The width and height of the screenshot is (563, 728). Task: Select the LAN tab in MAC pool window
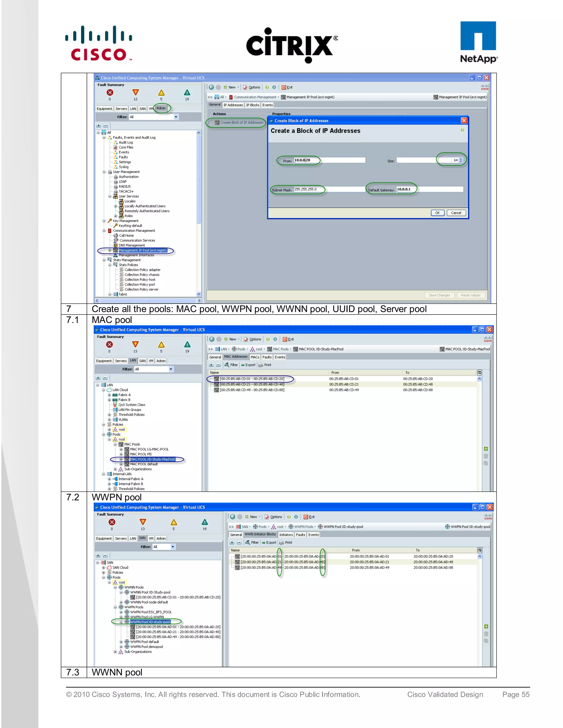tap(133, 360)
